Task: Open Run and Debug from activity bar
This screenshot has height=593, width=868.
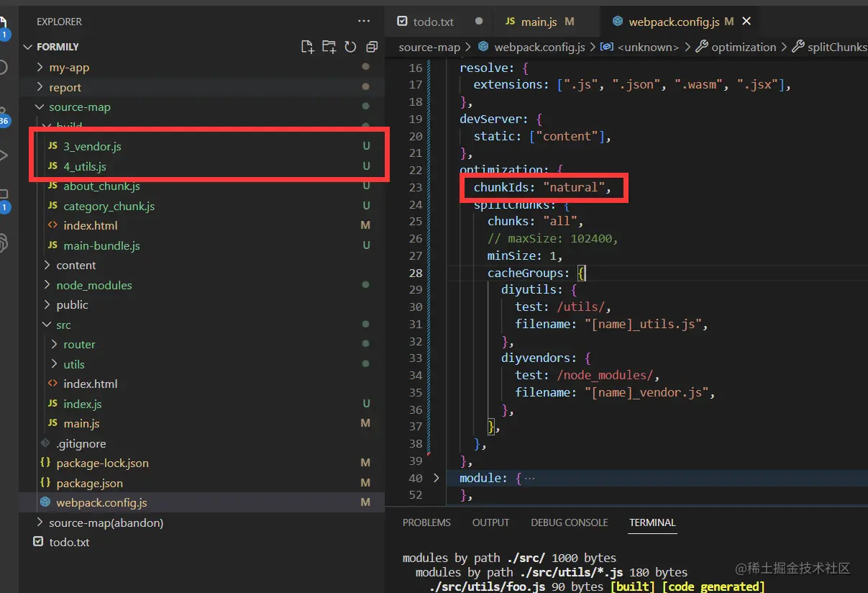Action: coord(4,155)
